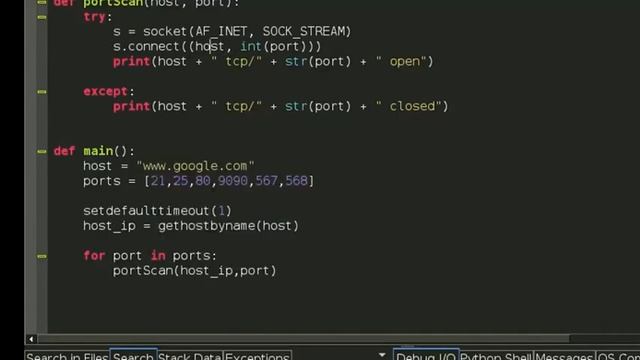This screenshot has width=640, height=360.
Task: Open the Stack Data tab
Action: 190,356
